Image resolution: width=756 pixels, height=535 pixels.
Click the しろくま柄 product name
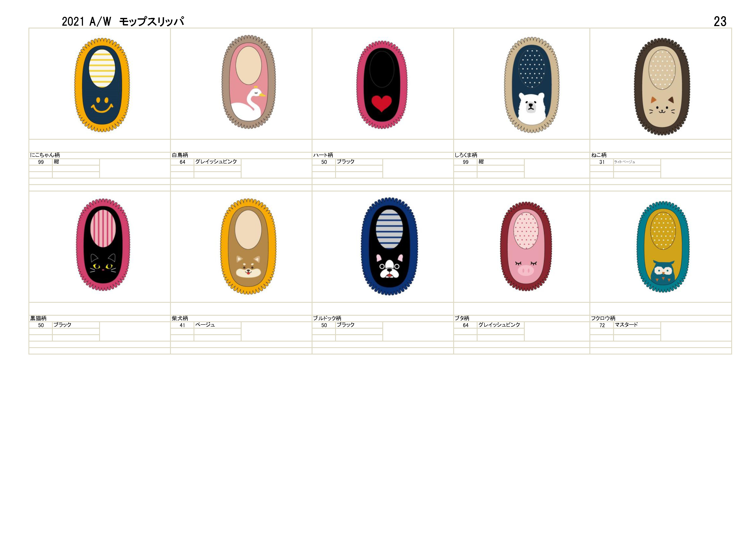click(466, 155)
